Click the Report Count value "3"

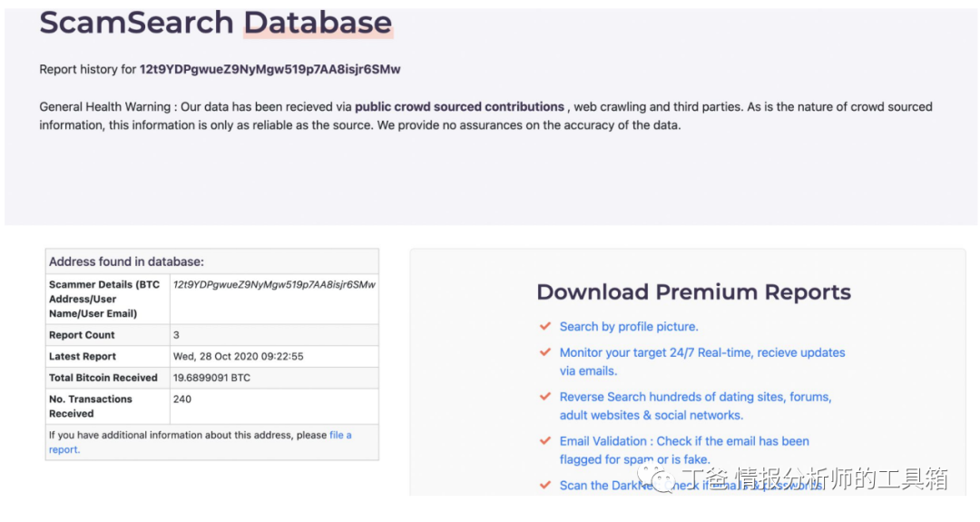click(176, 335)
